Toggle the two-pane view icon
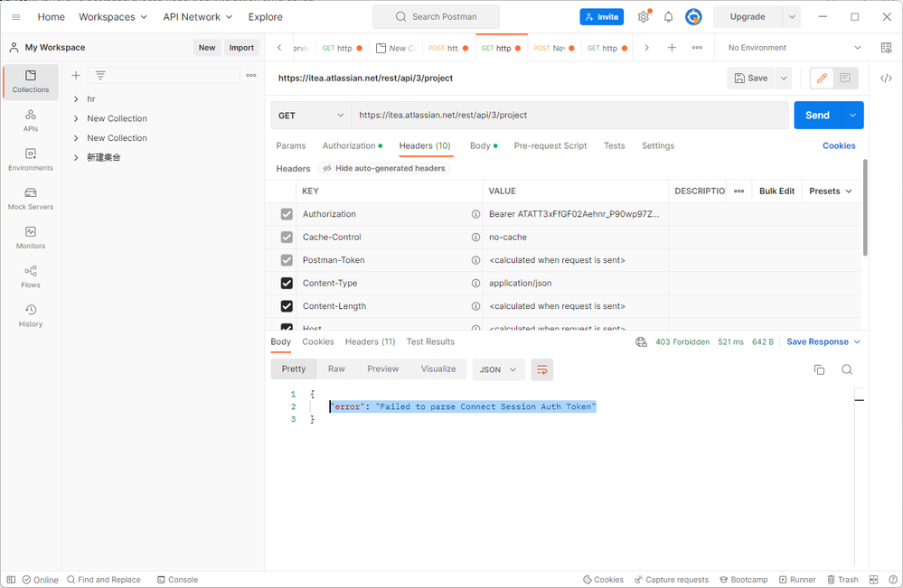 [874, 579]
